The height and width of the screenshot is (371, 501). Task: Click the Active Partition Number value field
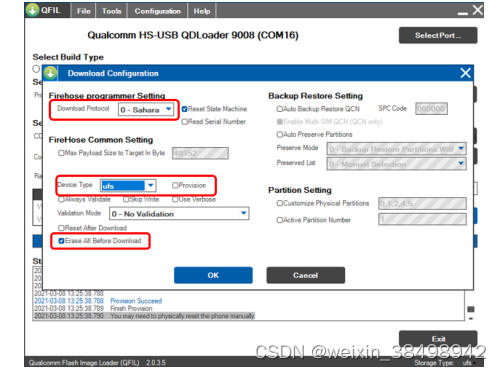[422, 219]
